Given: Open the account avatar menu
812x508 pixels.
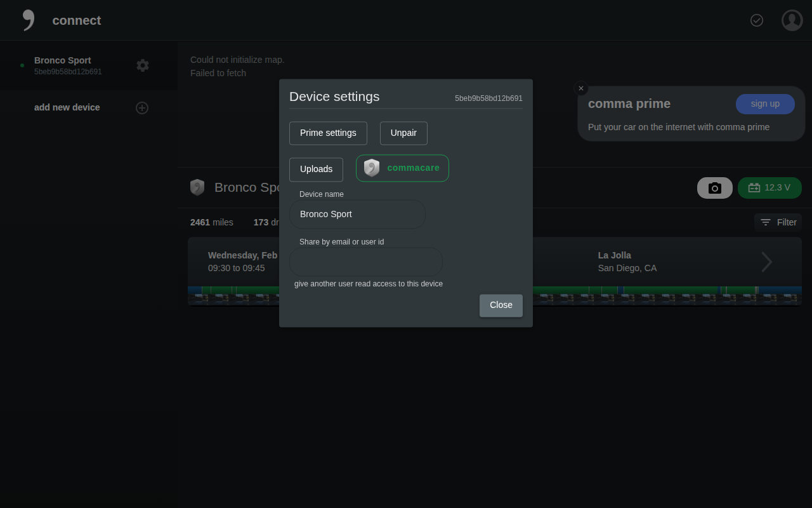Looking at the screenshot, I should click(x=792, y=20).
